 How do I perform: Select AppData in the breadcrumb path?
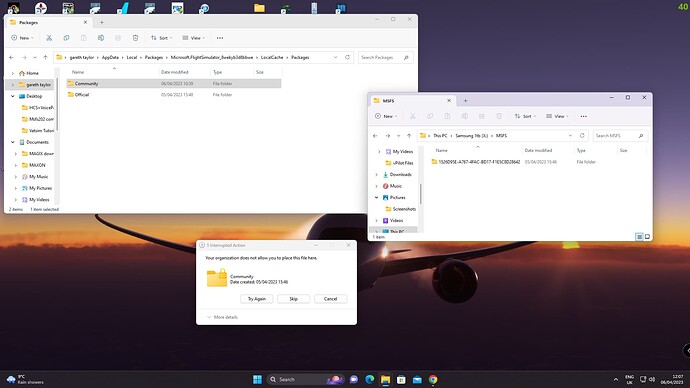[x=110, y=57]
